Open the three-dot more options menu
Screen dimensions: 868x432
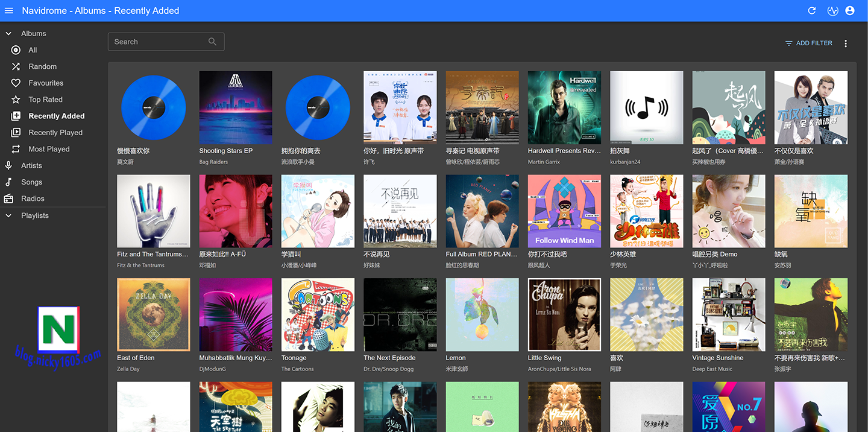coord(846,43)
